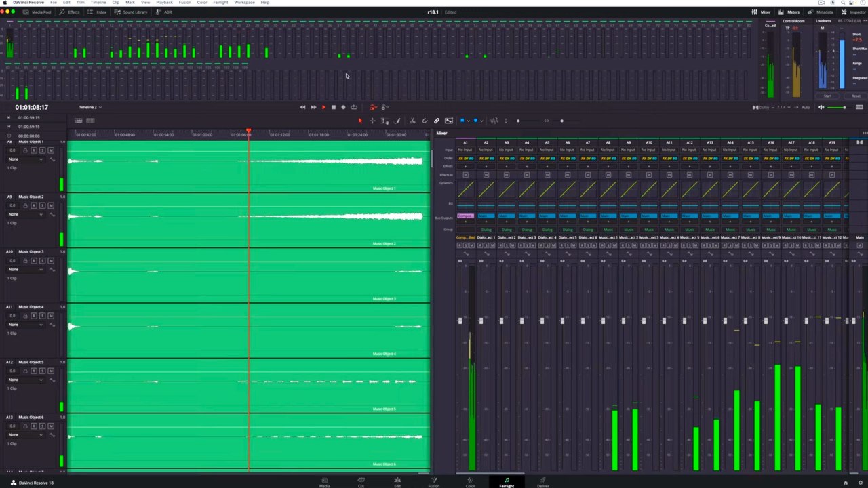
Task: Select the Pointer selection tool
Action: pyautogui.click(x=360, y=121)
